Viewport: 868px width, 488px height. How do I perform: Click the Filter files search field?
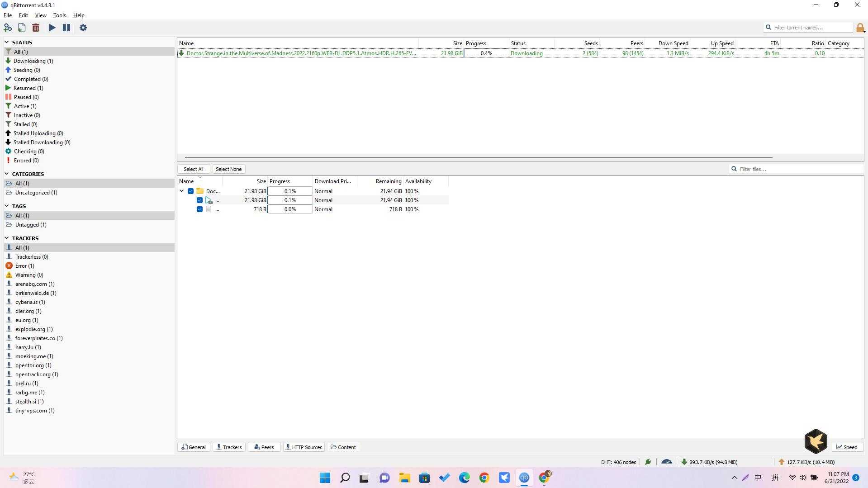pyautogui.click(x=796, y=169)
